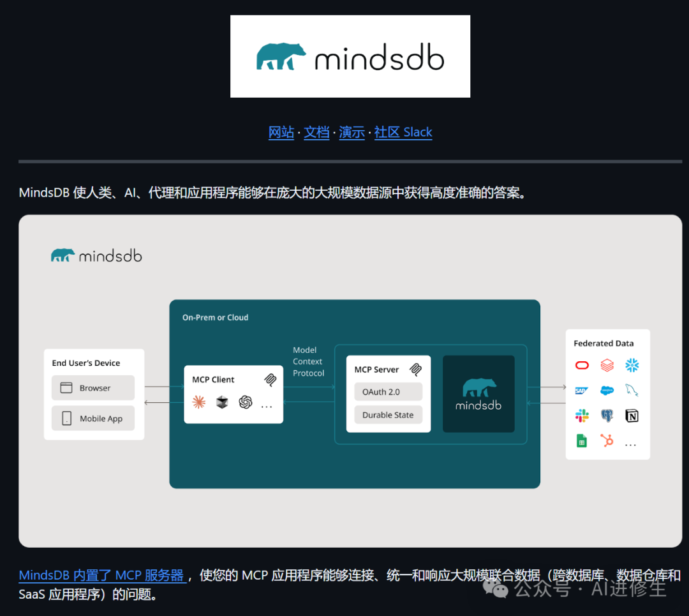Click the Slack icon in Federated Data
689x616 pixels.
tap(582, 415)
